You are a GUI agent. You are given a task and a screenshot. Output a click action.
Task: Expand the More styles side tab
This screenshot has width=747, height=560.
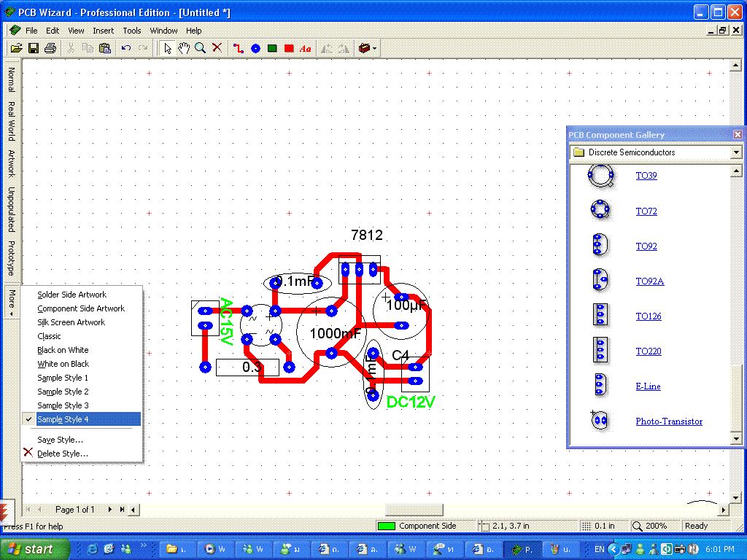click(x=12, y=303)
